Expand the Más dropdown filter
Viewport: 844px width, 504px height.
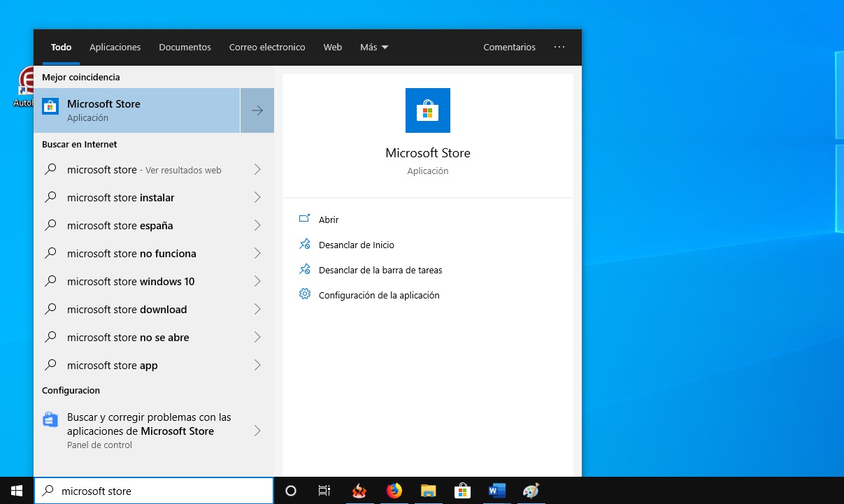coord(373,48)
